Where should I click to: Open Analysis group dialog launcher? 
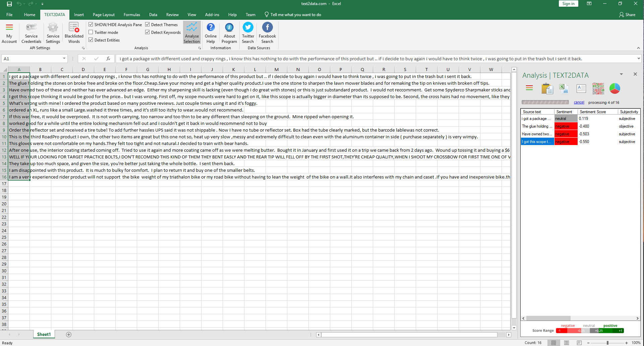tap(199, 48)
